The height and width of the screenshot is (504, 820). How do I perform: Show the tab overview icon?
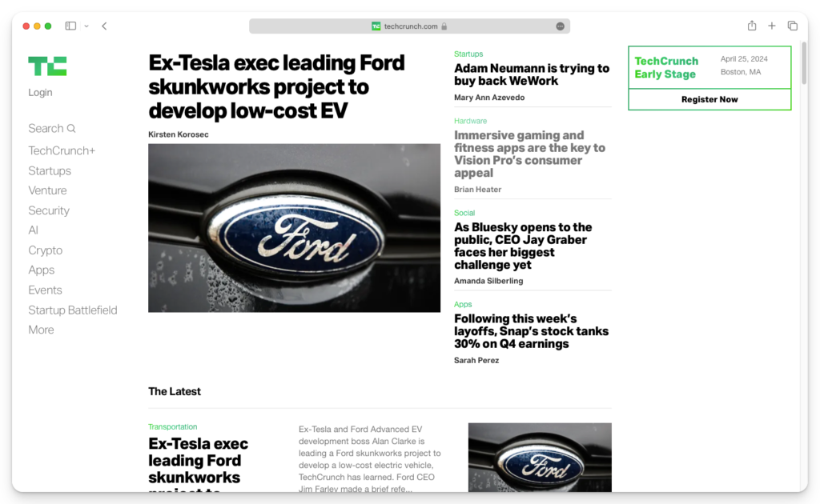pos(792,26)
